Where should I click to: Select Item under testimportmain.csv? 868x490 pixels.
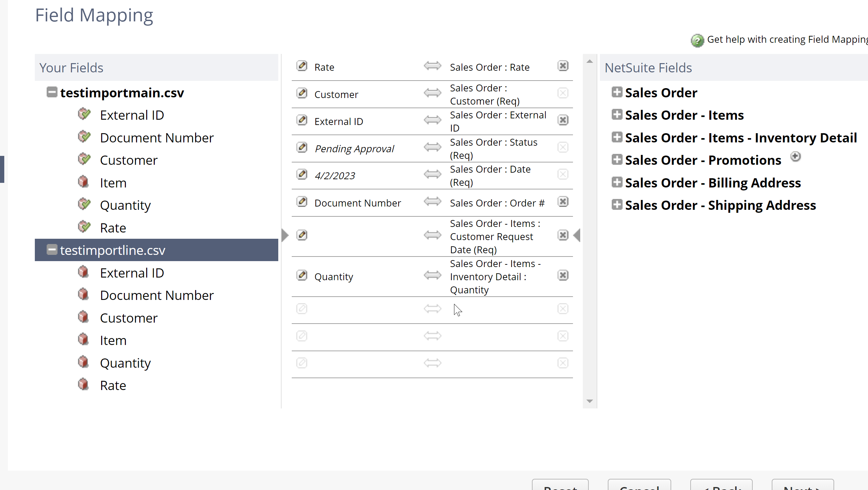(x=113, y=183)
